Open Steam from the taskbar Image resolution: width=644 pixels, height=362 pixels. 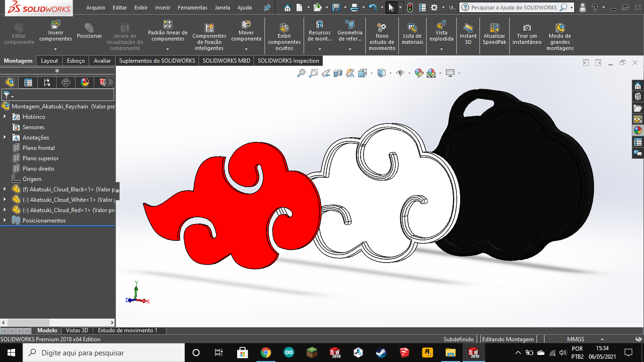point(381,353)
